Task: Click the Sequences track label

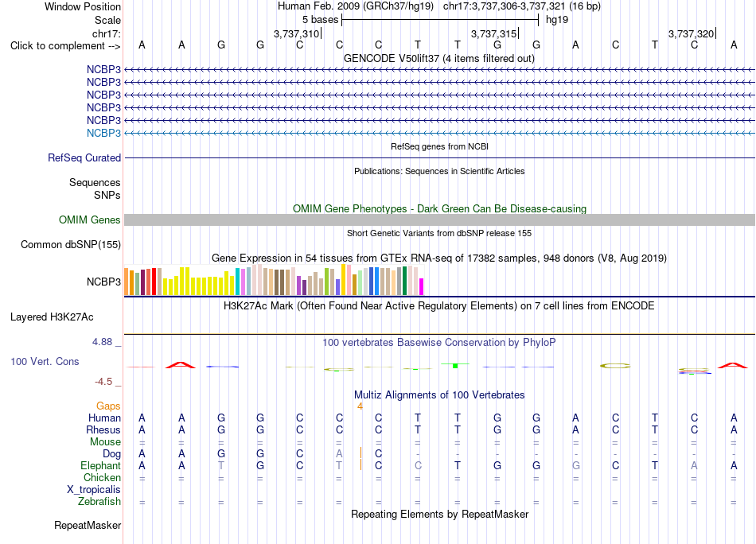Action: (x=95, y=182)
